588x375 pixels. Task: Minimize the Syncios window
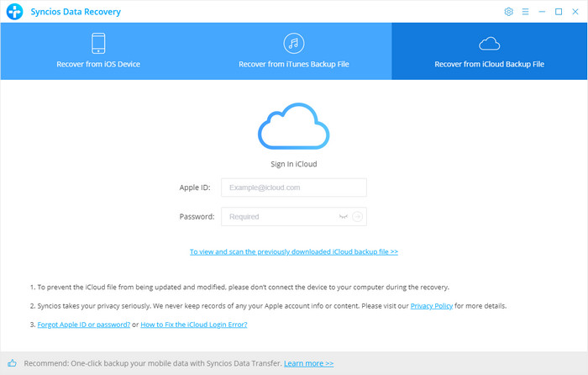542,12
